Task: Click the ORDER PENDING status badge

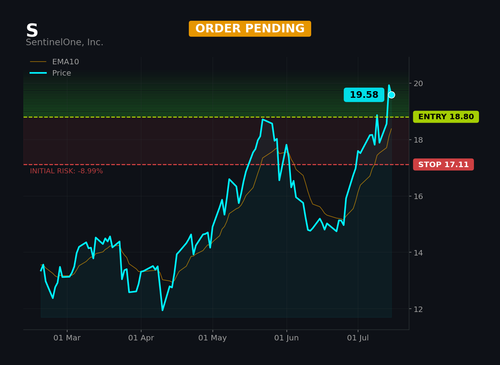Action: tap(250, 29)
